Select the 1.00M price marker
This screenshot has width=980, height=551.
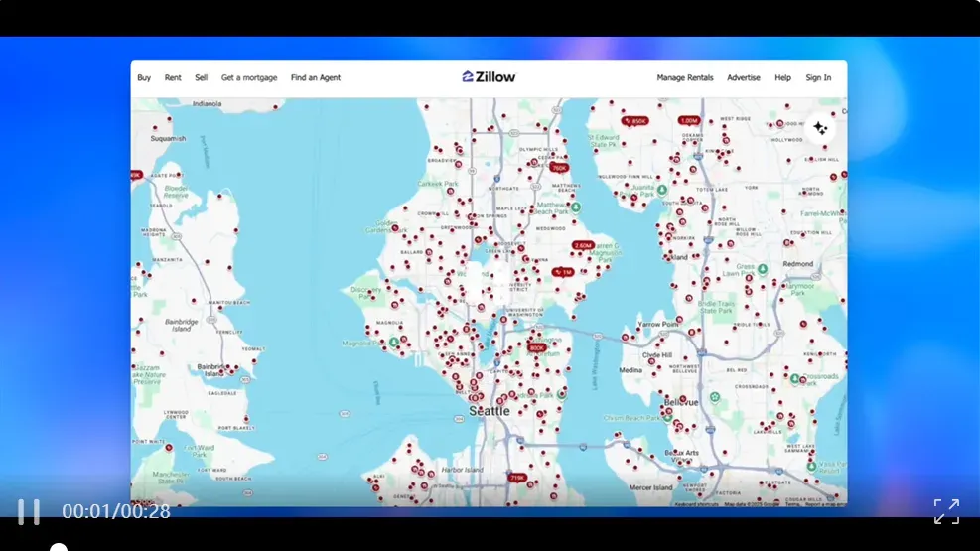click(689, 120)
